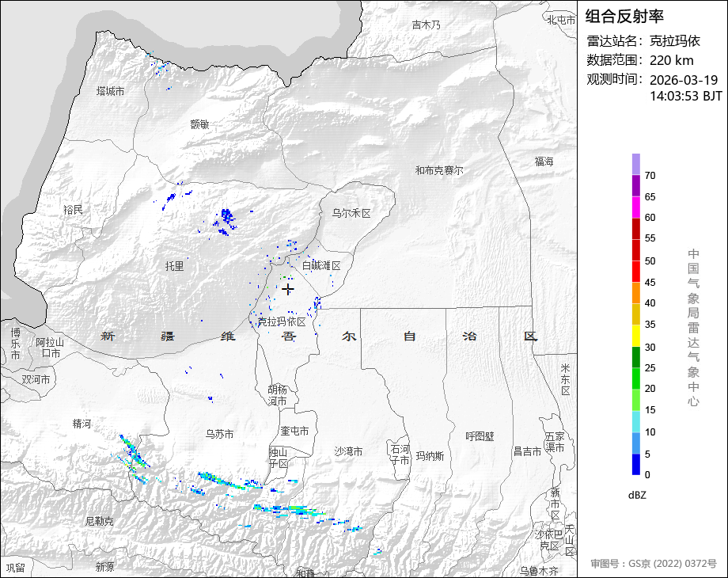
Task: Click the 北屯市 map label
Action: click(x=561, y=20)
